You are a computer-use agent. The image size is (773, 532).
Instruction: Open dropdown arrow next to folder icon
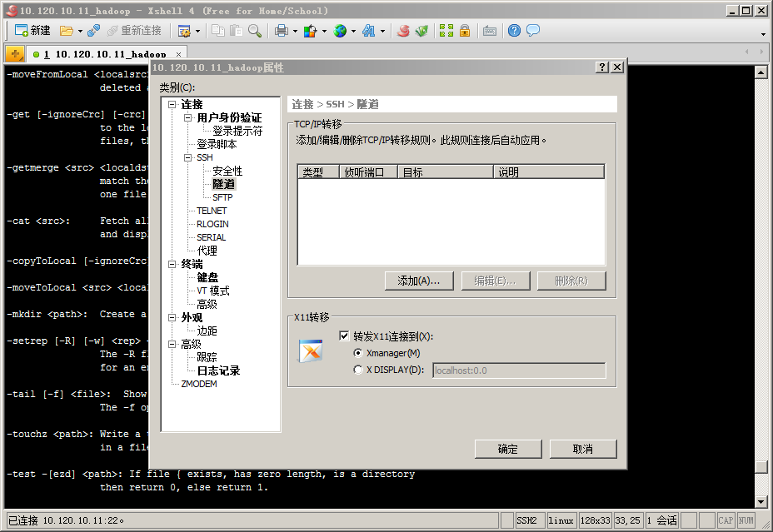[80, 32]
